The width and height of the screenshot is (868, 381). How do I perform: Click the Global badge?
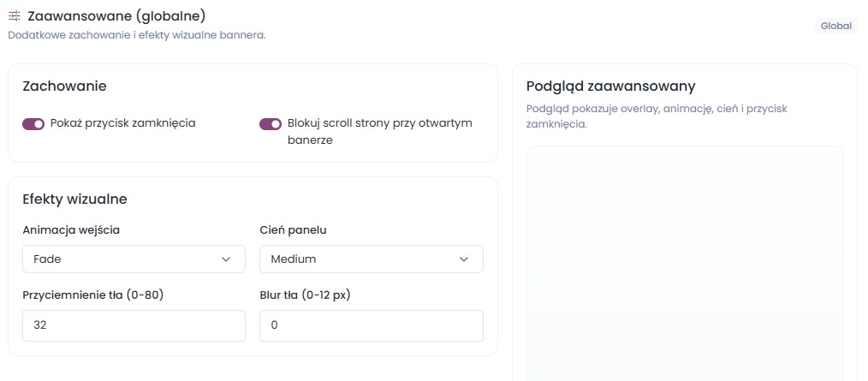click(835, 26)
